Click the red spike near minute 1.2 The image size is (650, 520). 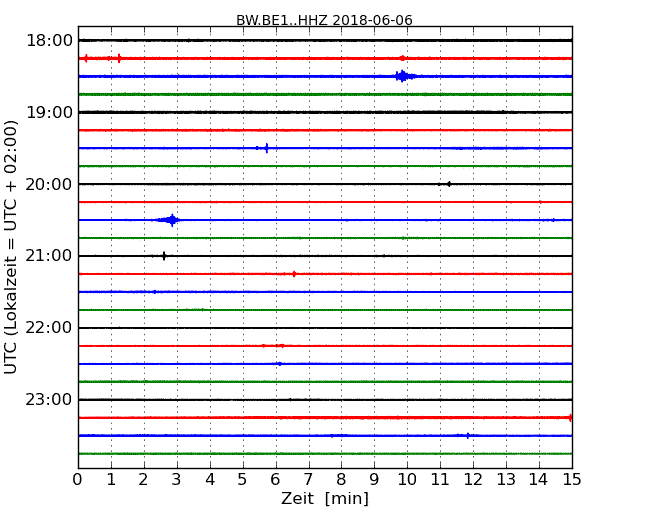[119, 58]
